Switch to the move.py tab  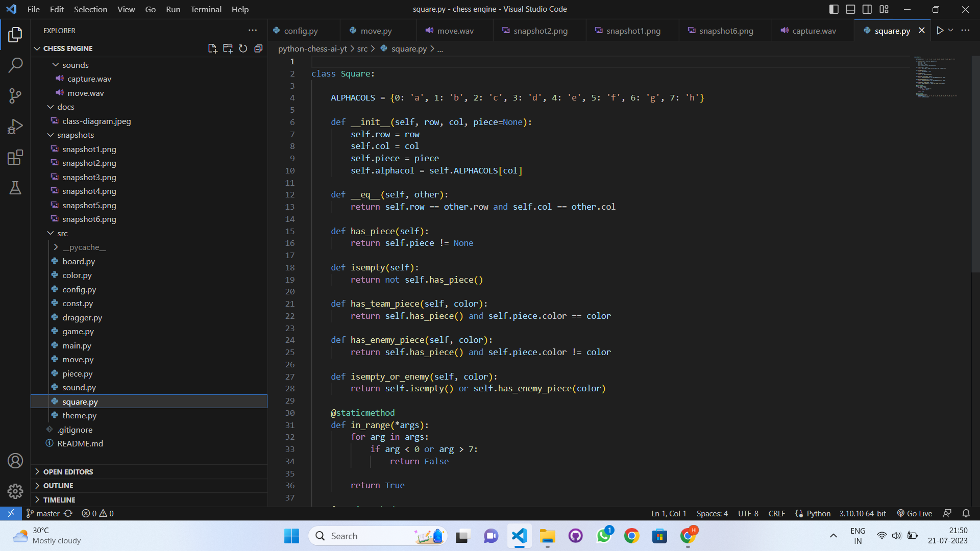(x=376, y=31)
